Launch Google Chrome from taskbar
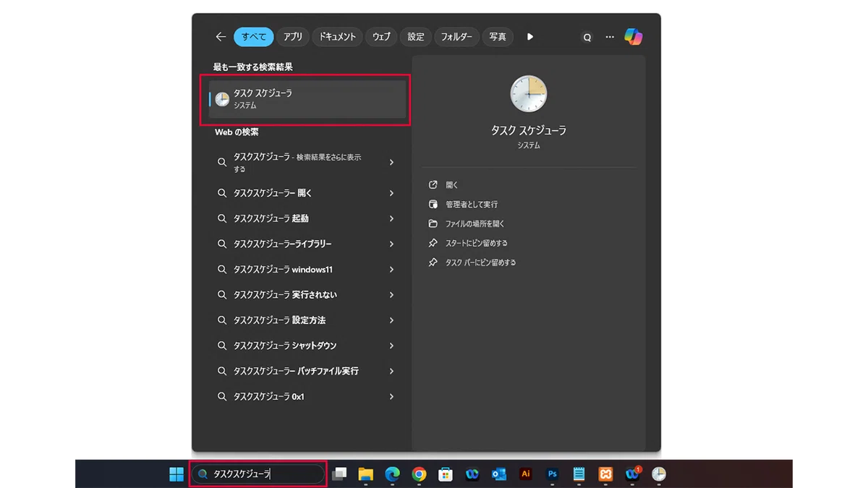 [419, 474]
